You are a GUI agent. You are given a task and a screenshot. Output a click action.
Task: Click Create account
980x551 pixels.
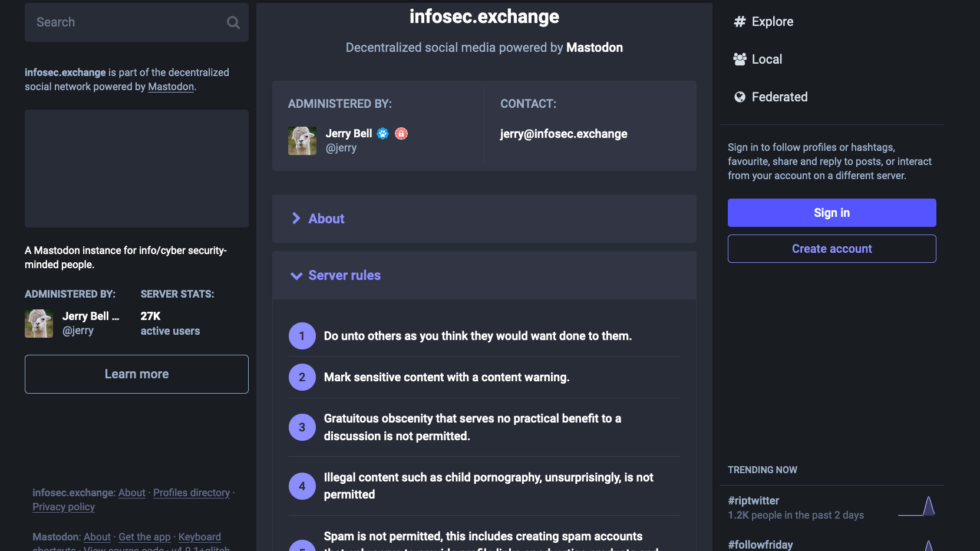pyautogui.click(x=831, y=248)
